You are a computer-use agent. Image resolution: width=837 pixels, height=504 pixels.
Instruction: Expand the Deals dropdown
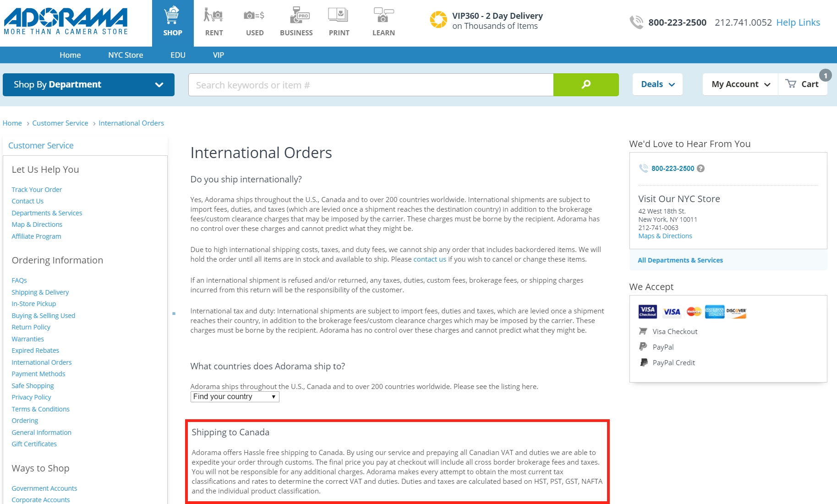(657, 84)
